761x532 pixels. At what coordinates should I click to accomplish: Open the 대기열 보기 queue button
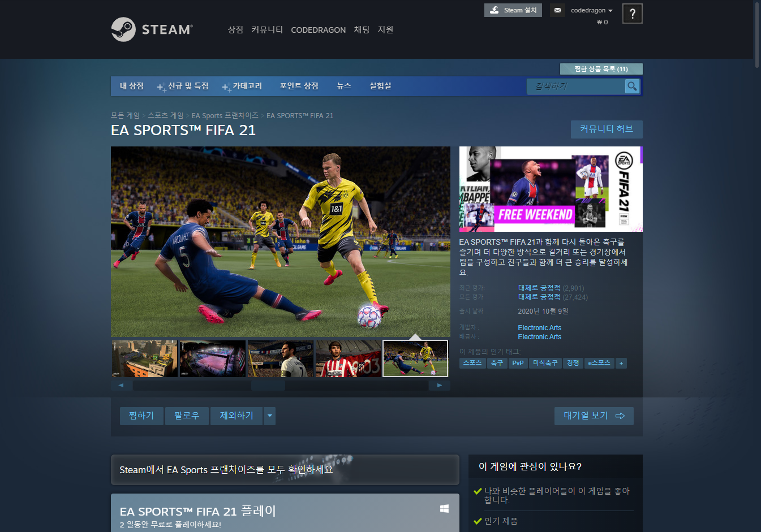(x=594, y=416)
